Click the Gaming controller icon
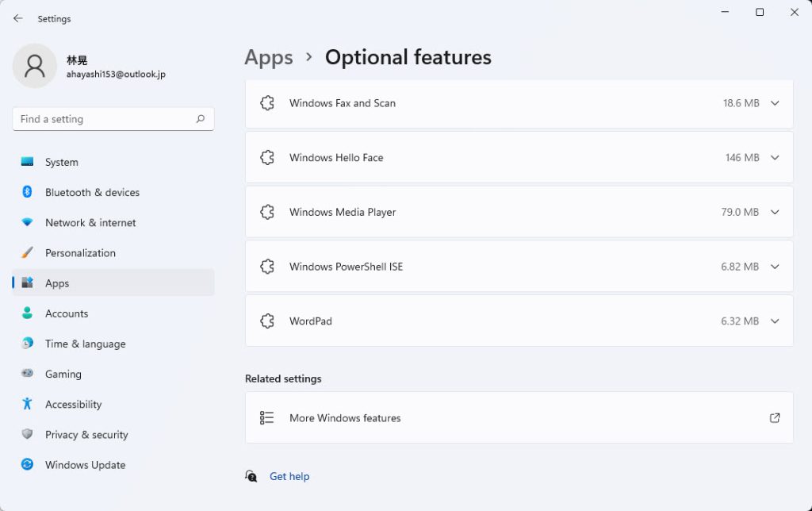This screenshot has width=812, height=511. click(28, 373)
